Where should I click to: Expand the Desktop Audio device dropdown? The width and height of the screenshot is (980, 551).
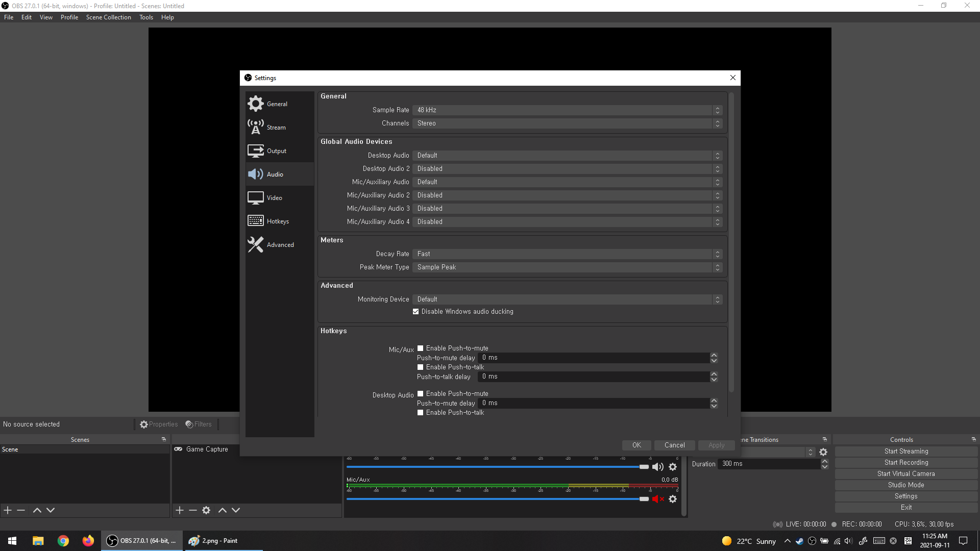567,156
